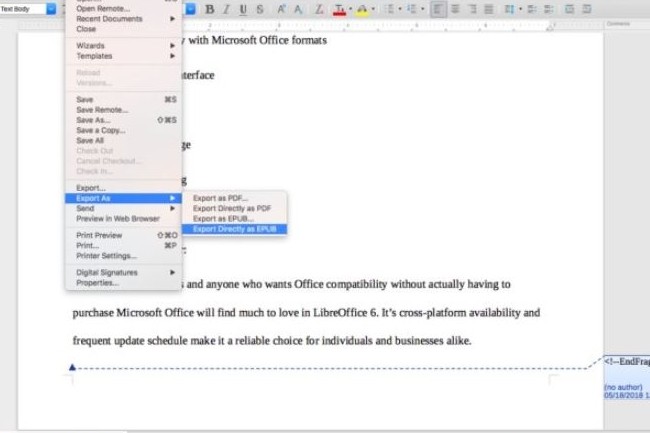Decrease paragraph indent

pos(587,9)
